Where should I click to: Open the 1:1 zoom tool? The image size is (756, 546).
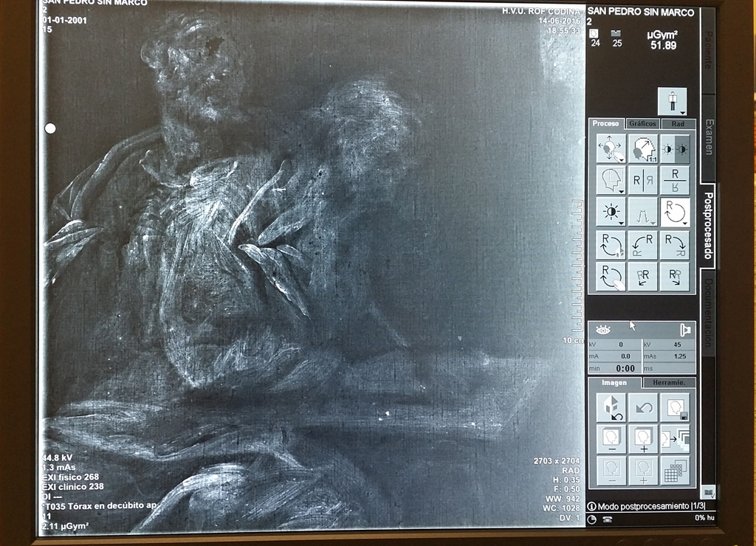(642, 148)
